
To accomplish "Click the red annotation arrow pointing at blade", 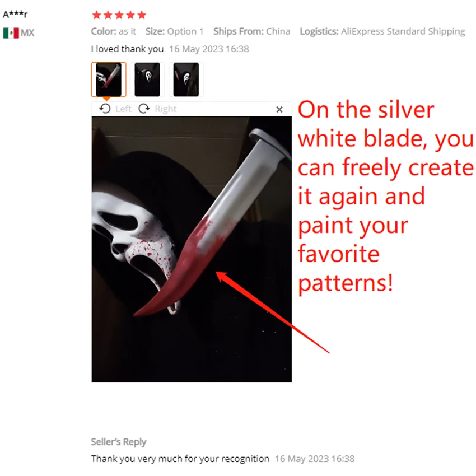I will (x=272, y=312).
